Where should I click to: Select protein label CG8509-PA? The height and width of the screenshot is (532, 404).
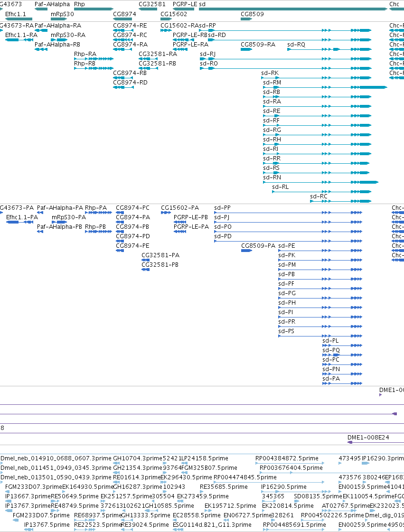click(258, 246)
